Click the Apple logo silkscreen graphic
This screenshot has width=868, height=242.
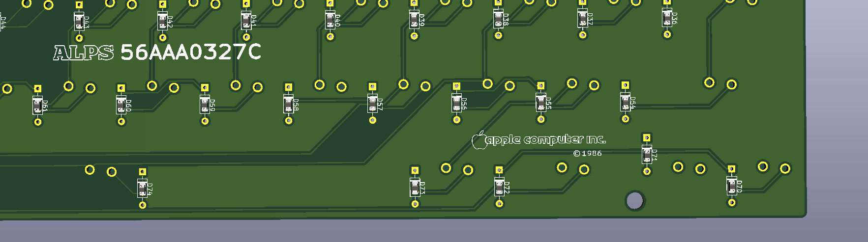pos(479,140)
